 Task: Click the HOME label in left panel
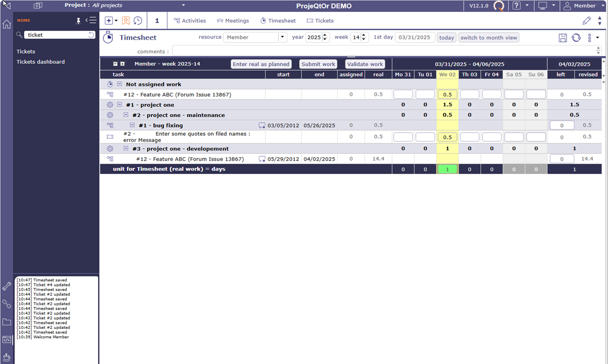coord(24,21)
